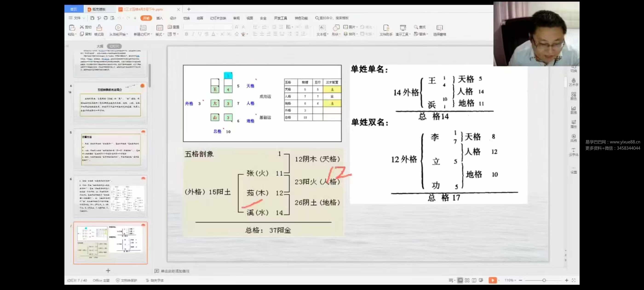Toggle italic formatting
This screenshot has width=644, height=290.
click(x=193, y=34)
